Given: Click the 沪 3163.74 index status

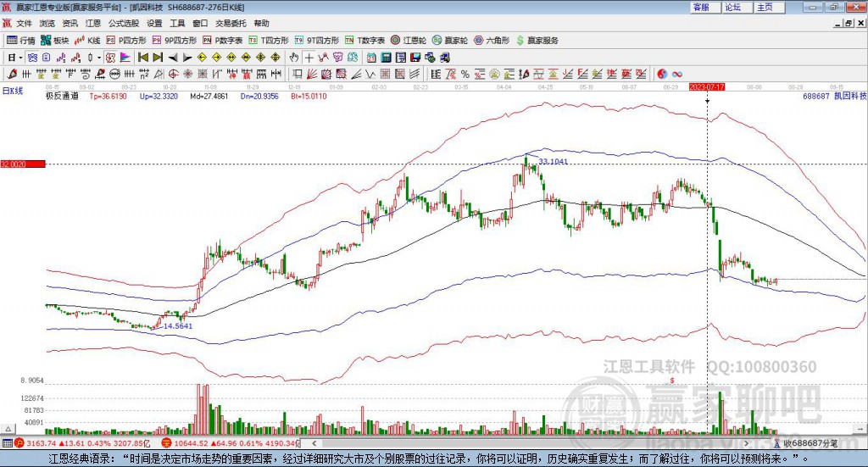Looking at the screenshot, I should point(82,443).
